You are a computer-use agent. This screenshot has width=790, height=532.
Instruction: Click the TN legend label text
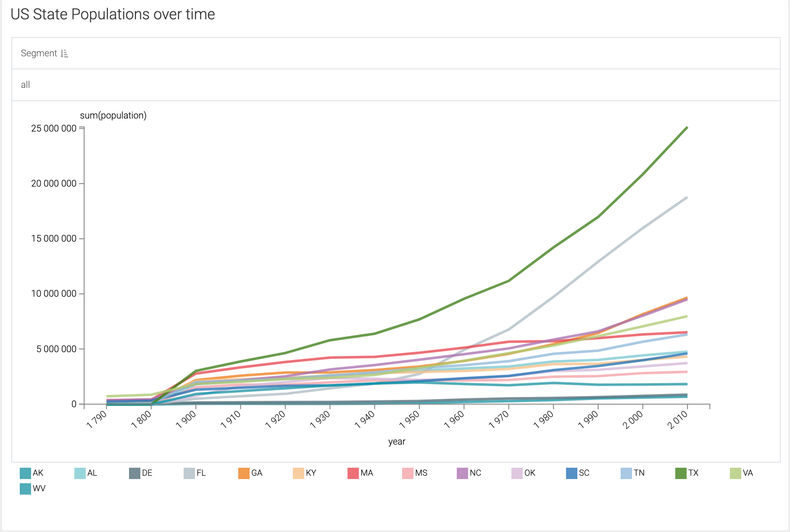[x=639, y=473]
